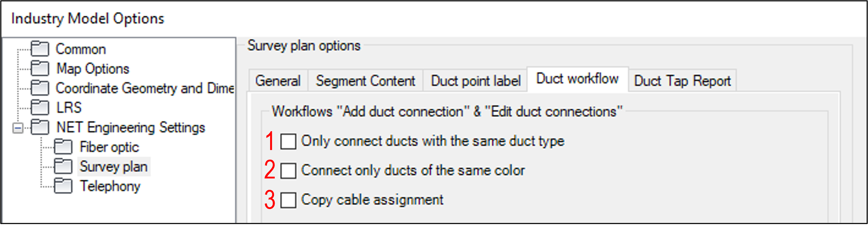Toggle the Copy cable assignment checkbox

coord(288,200)
